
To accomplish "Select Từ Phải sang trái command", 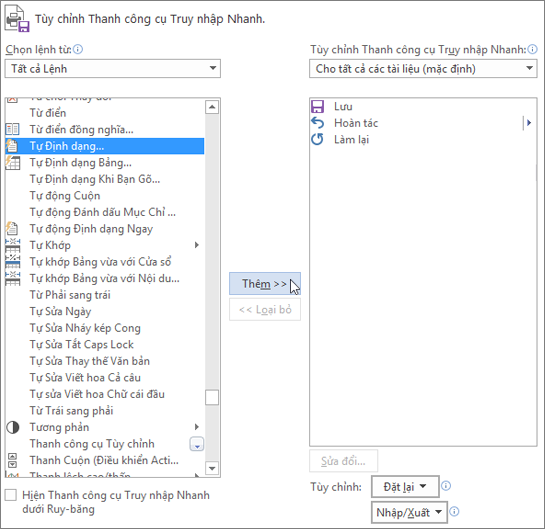I will pos(105,295).
